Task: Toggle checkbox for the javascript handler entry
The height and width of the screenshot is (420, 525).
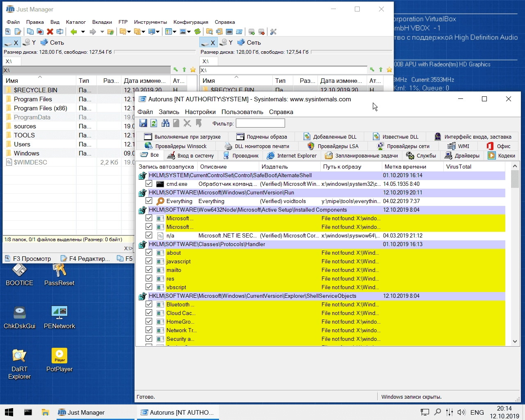Action: click(x=149, y=261)
